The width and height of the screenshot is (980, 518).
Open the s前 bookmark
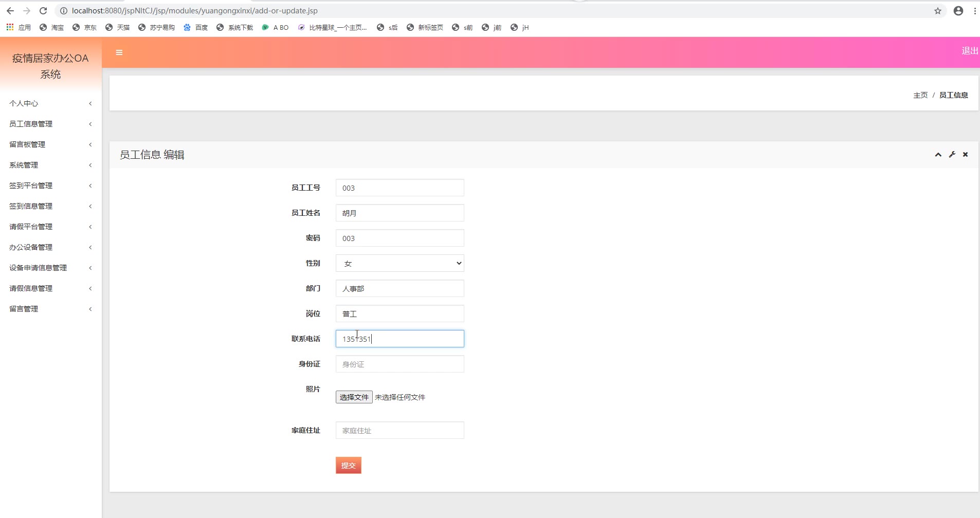click(x=463, y=27)
